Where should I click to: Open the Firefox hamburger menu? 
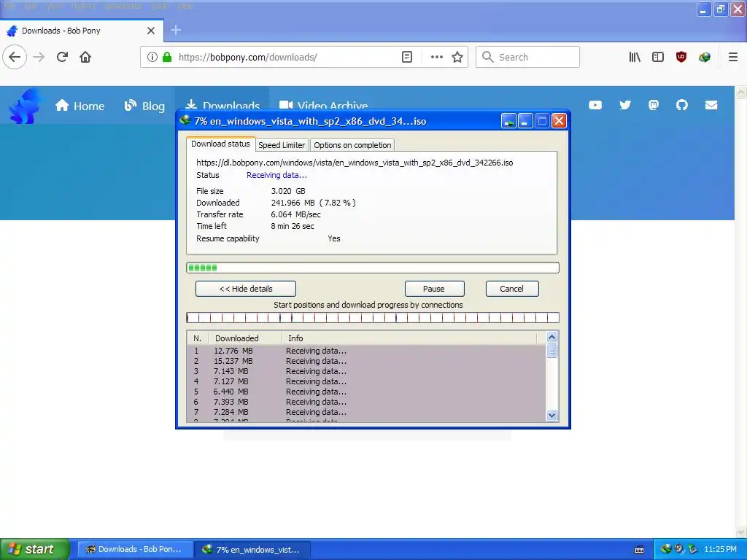pyautogui.click(x=733, y=57)
